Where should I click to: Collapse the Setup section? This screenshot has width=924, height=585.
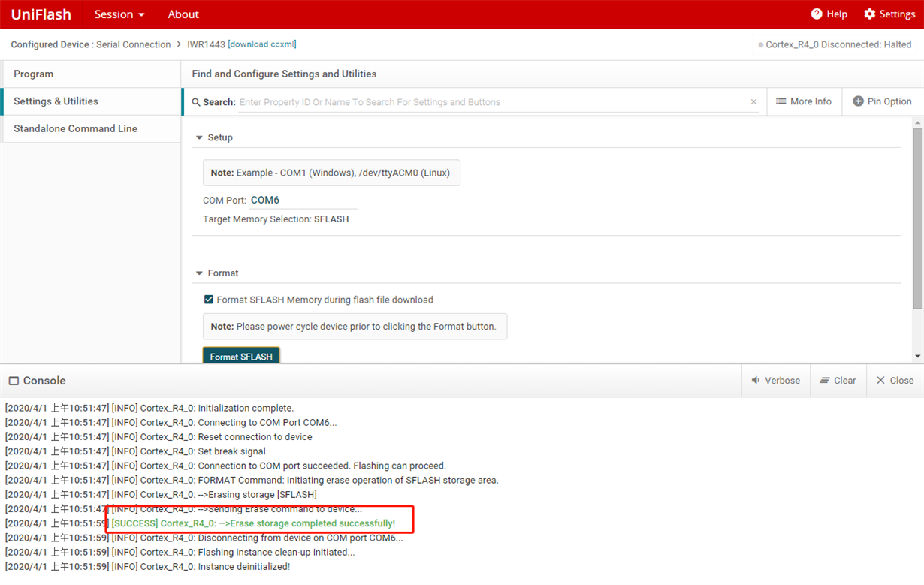click(199, 137)
